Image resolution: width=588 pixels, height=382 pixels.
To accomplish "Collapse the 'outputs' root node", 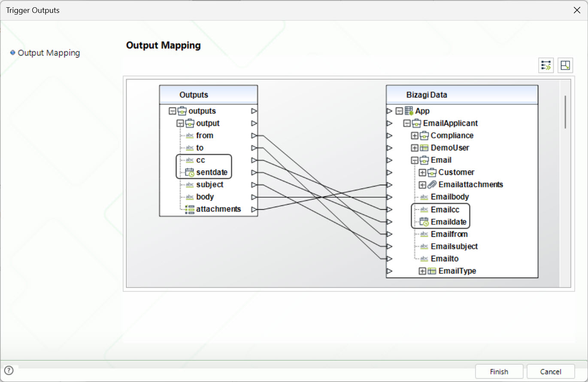I will pyautogui.click(x=173, y=111).
